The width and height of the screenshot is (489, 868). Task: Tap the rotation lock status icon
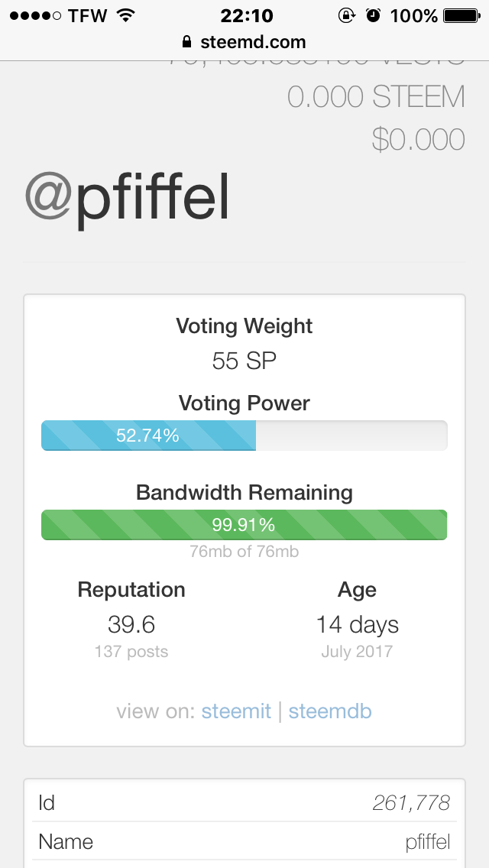(347, 15)
